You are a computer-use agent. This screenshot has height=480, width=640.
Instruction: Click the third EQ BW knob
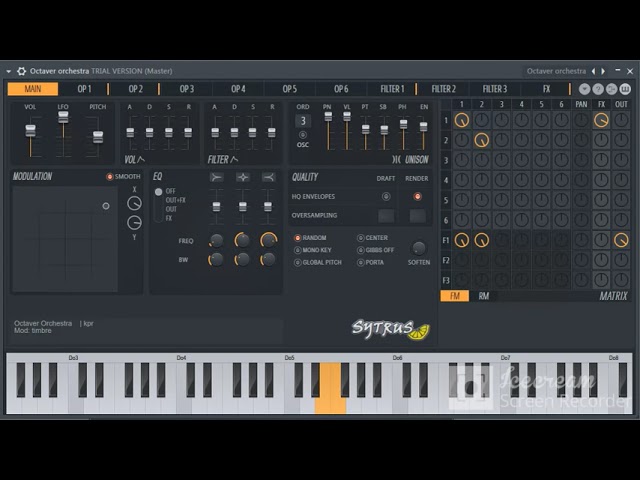268,259
